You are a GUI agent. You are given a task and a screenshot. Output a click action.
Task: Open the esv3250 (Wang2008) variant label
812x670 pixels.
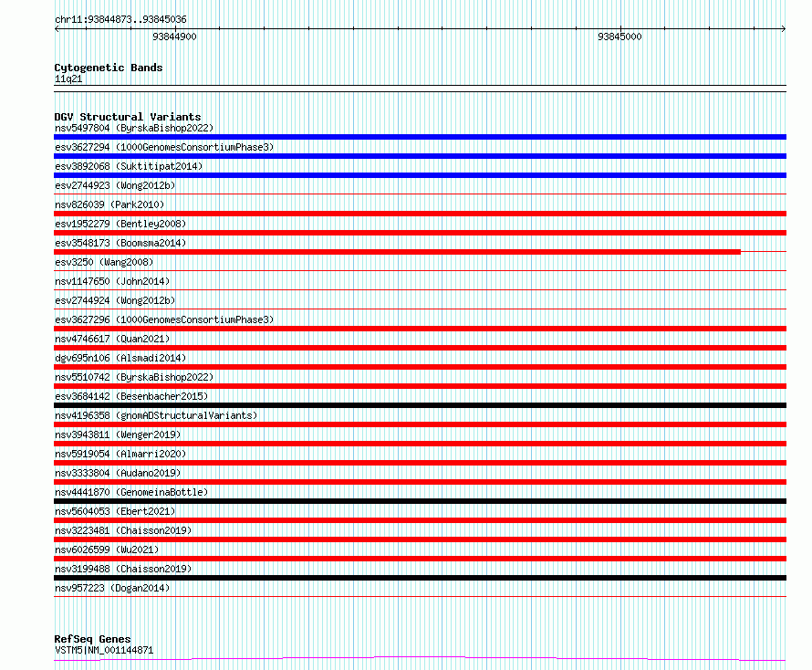click(104, 262)
